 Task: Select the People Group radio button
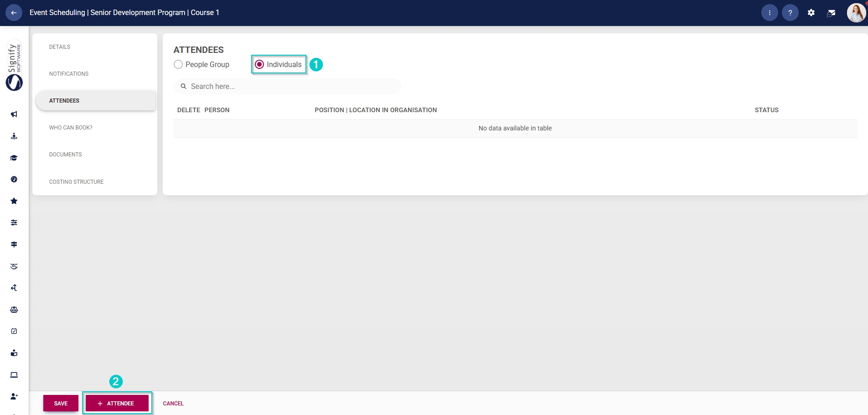point(178,64)
